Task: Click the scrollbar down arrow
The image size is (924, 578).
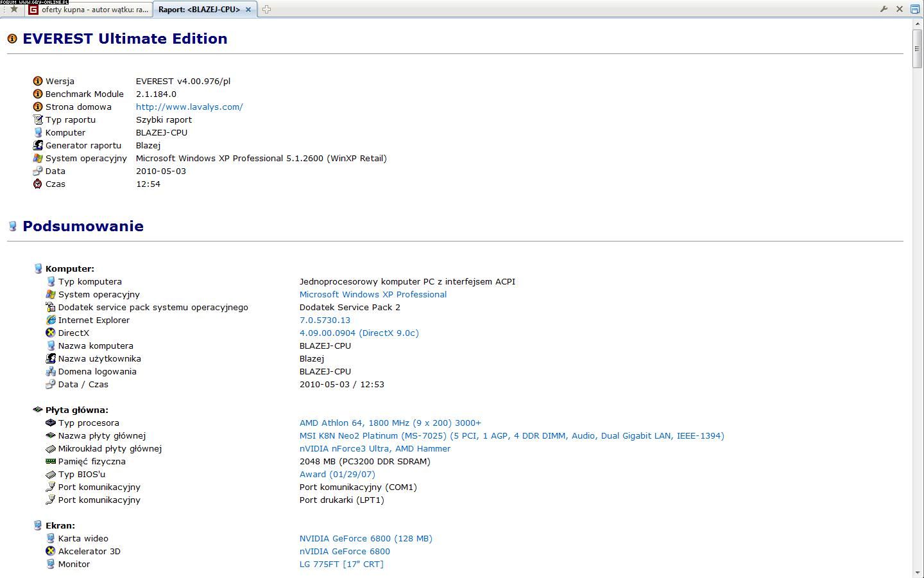Action: click(x=918, y=573)
